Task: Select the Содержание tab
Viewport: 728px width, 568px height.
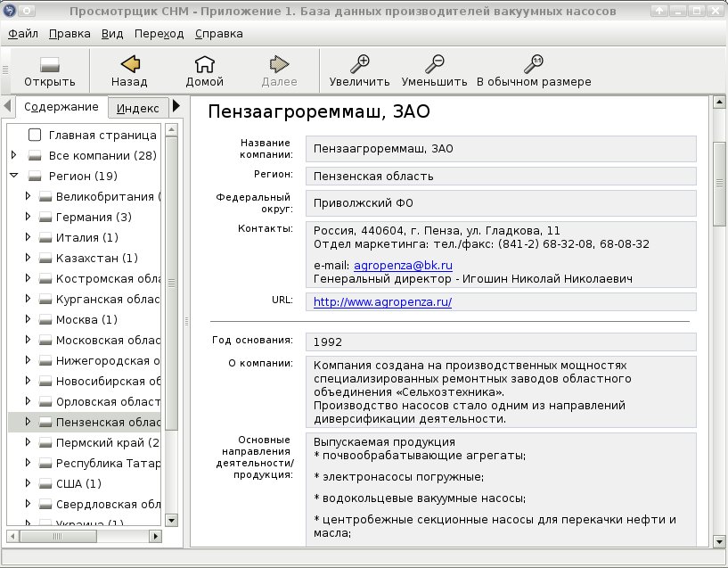Action: (x=61, y=107)
